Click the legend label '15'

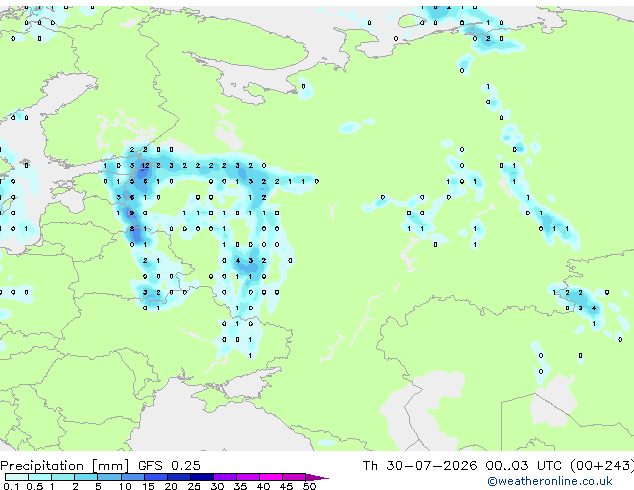coord(148,486)
